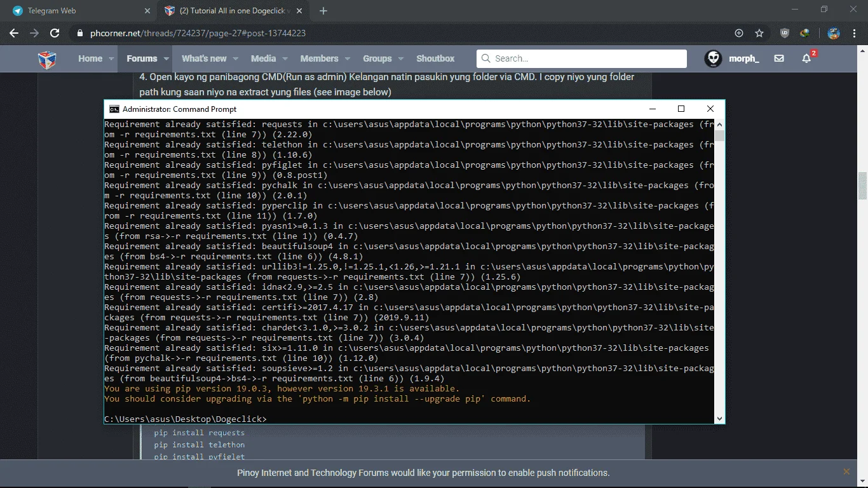
Task: Open the What's new nav item
Action: pos(204,58)
